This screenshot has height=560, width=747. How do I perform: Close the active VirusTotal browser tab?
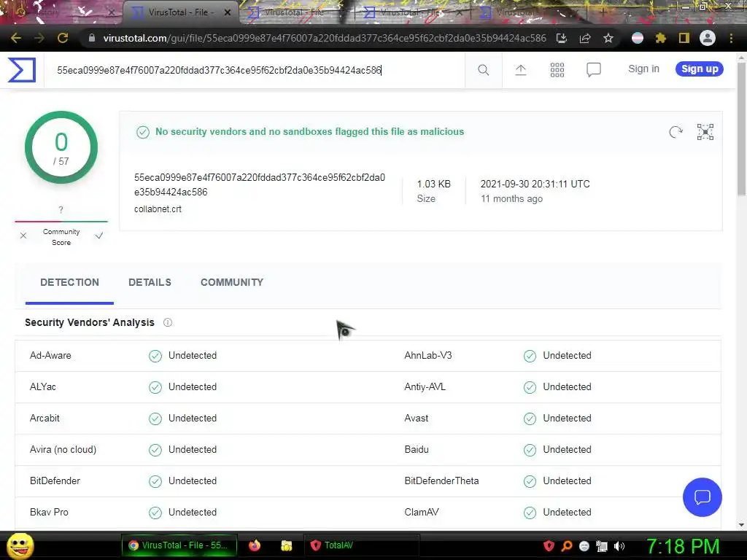coord(228,12)
